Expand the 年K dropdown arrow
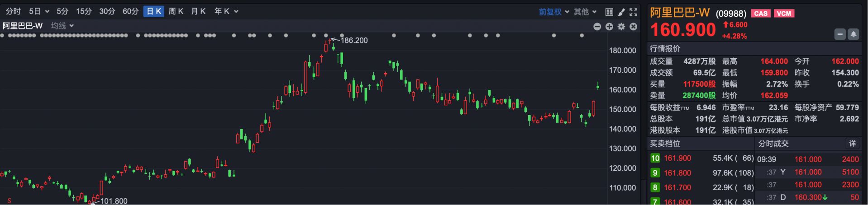This screenshot has width=868, height=205. 236,12
